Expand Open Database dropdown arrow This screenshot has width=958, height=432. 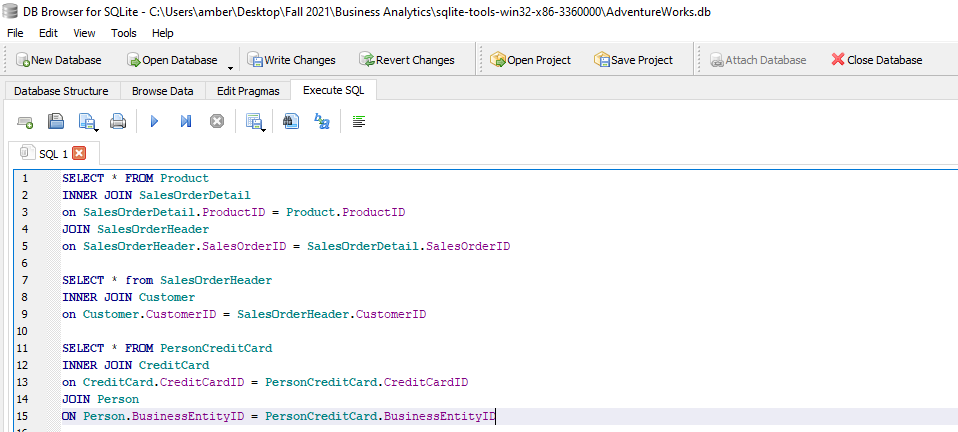click(230, 67)
